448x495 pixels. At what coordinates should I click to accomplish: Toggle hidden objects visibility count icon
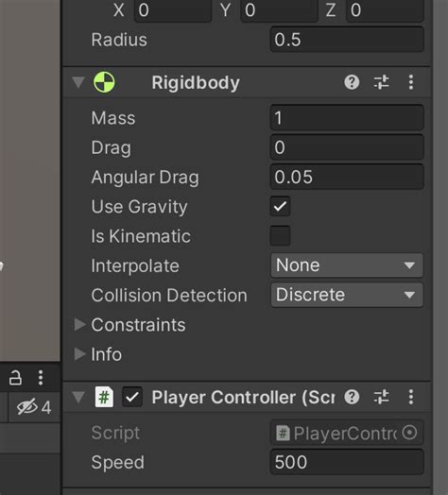point(33,407)
